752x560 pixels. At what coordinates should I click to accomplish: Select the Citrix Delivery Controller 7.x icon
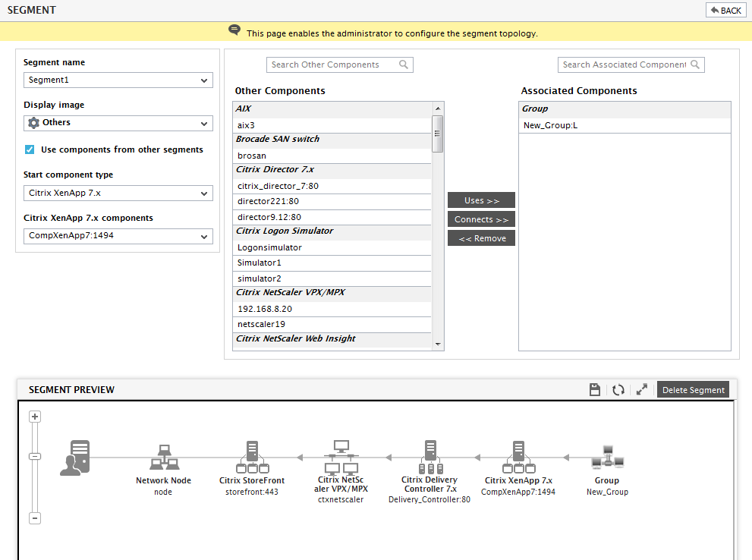pyautogui.click(x=430, y=457)
